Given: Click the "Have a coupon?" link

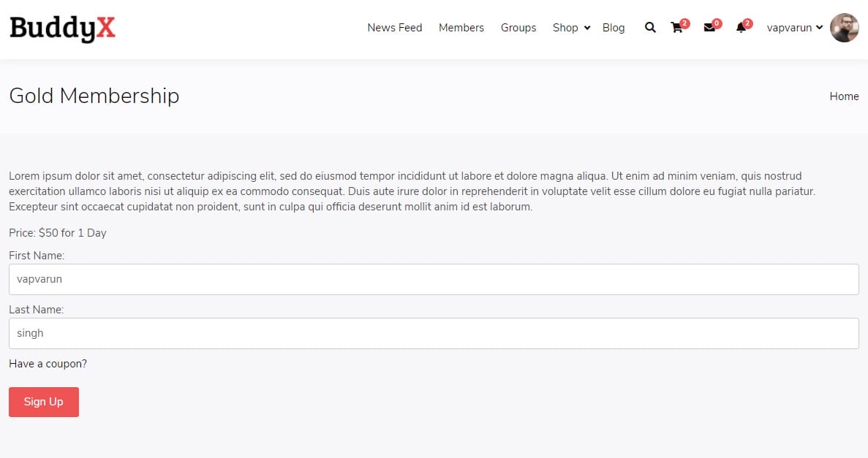Looking at the screenshot, I should 48,364.
